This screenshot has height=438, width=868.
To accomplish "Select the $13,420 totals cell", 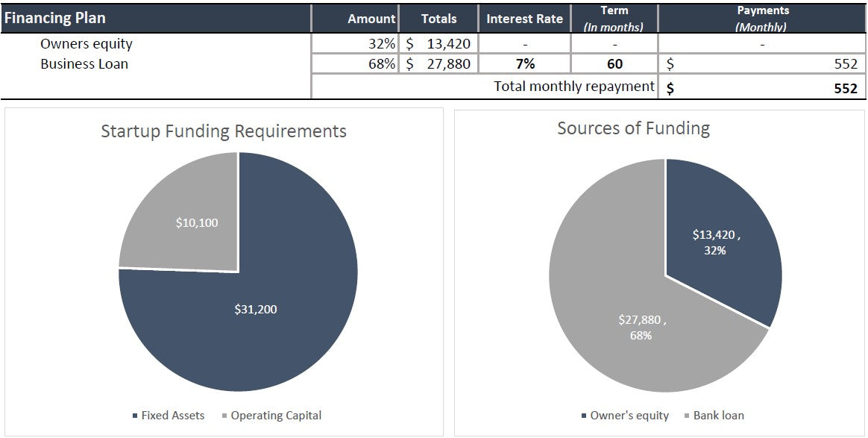I will tap(438, 44).
